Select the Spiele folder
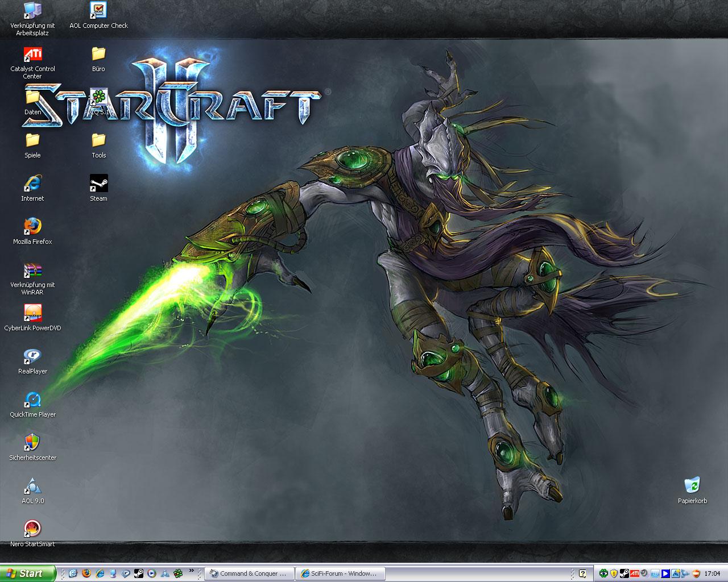Screen dimensions: 728x582 [32, 140]
